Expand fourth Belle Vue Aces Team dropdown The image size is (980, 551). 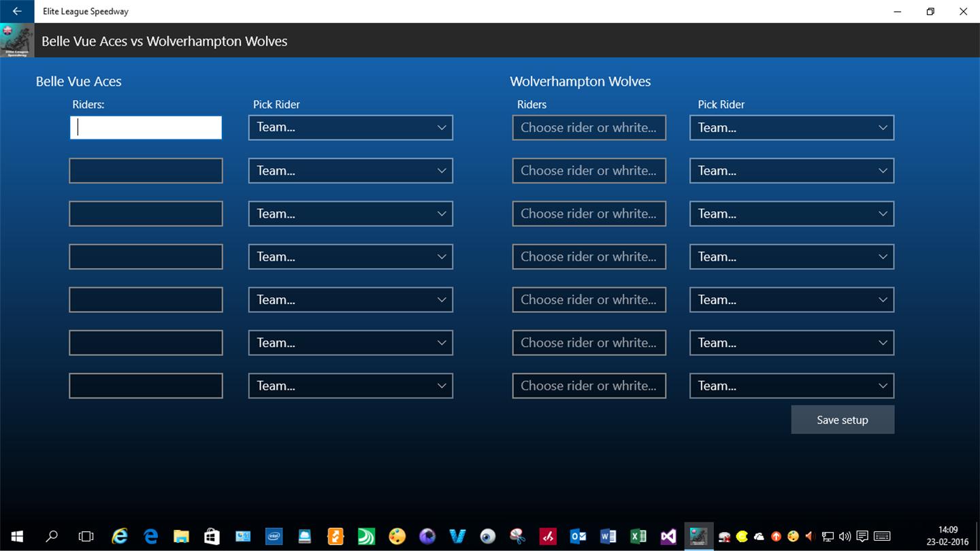point(350,256)
